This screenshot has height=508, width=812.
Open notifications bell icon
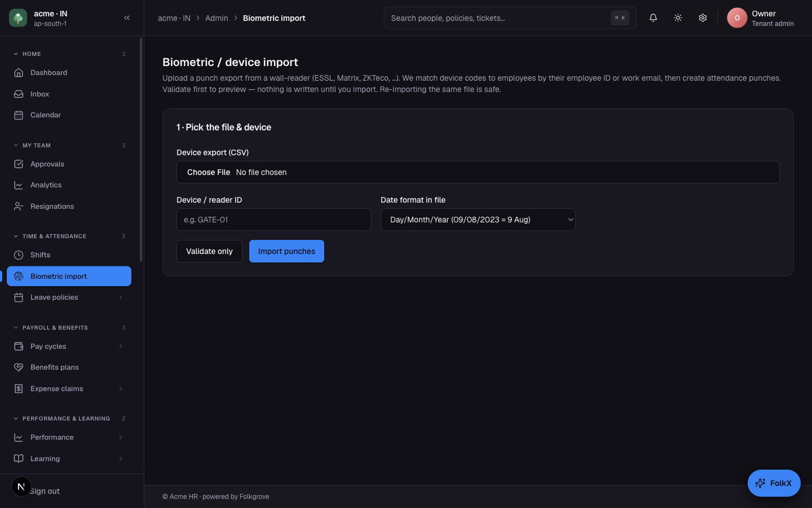coord(653,18)
